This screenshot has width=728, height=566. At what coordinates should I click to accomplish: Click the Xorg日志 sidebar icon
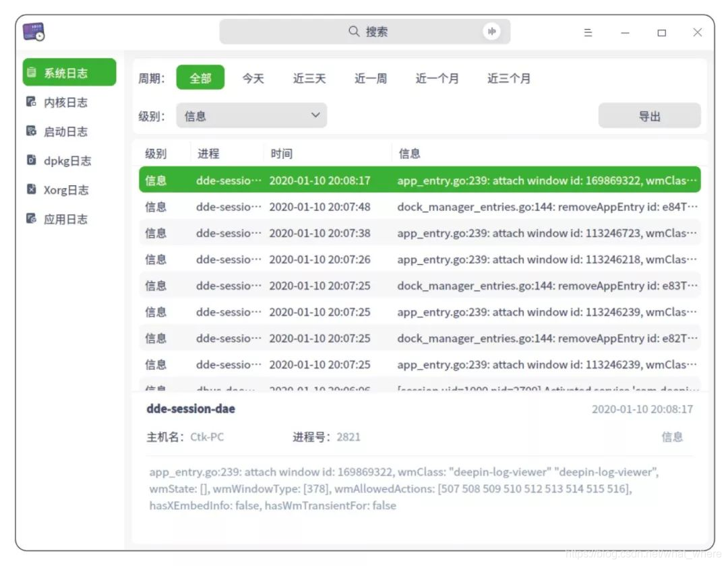pyautogui.click(x=31, y=189)
